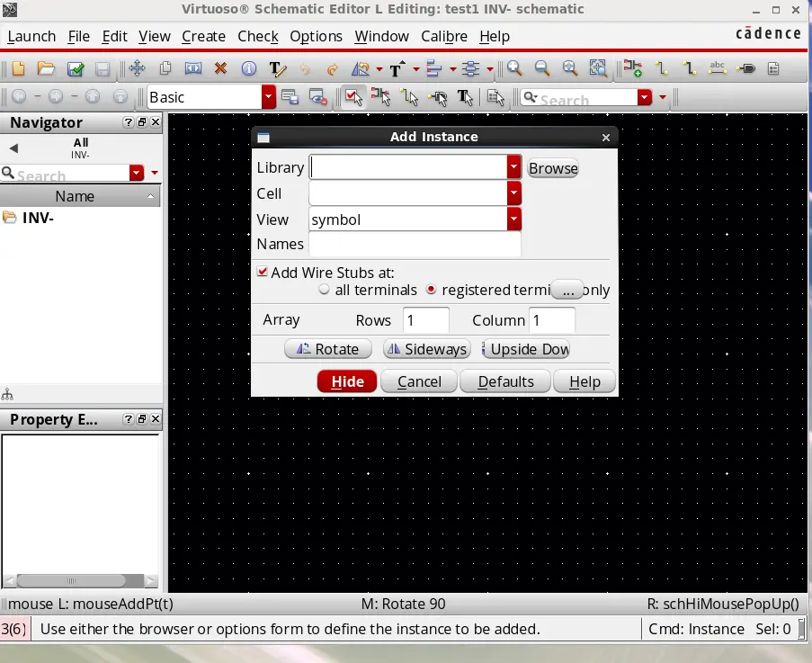The height and width of the screenshot is (663, 812).
Task: Select the narrow Create Wire tool
Action: pos(661,68)
